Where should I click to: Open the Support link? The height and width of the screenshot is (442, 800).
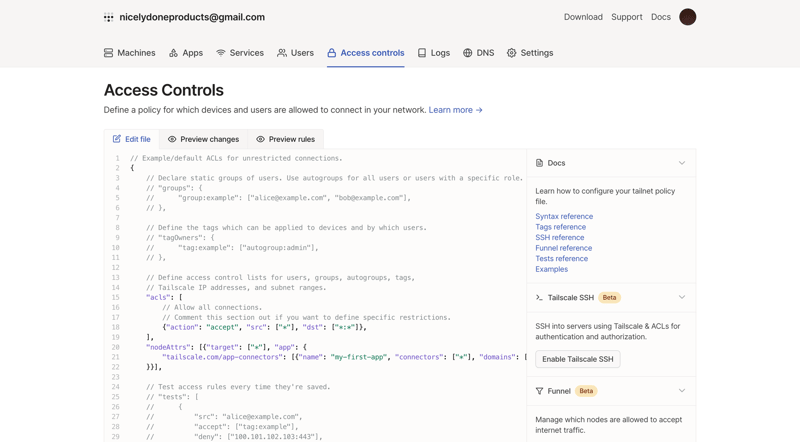627,17
